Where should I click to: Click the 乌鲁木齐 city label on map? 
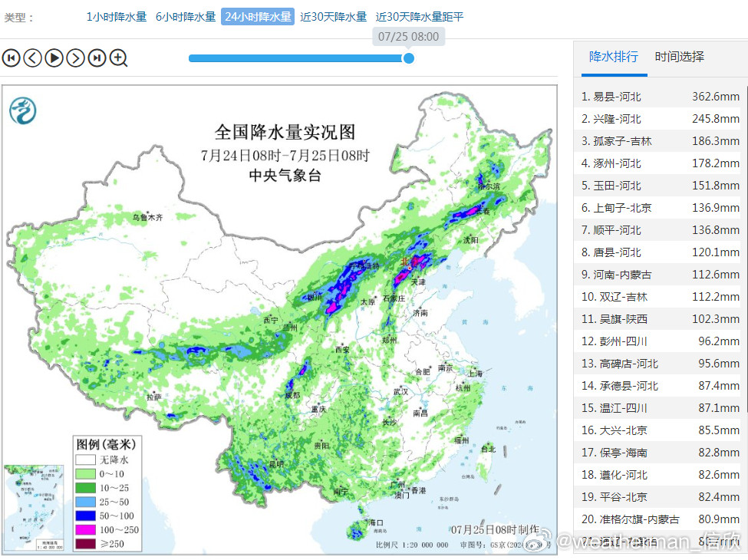tap(147, 218)
